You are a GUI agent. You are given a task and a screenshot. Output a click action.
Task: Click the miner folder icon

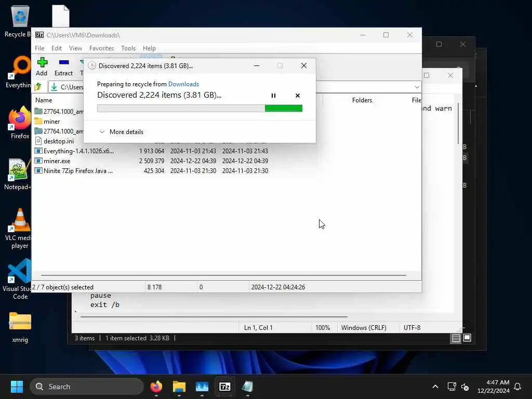(x=38, y=121)
